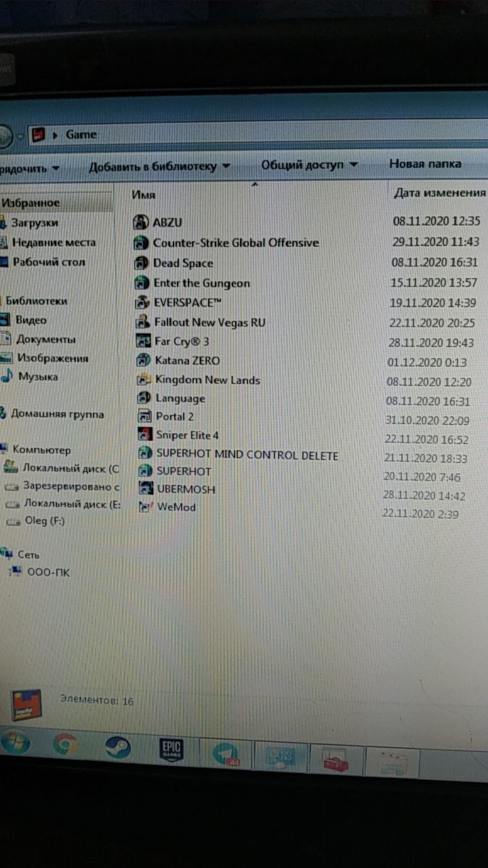Select the Fallout New Vegas RU icon
Screen dimensions: 488x868
(142, 322)
